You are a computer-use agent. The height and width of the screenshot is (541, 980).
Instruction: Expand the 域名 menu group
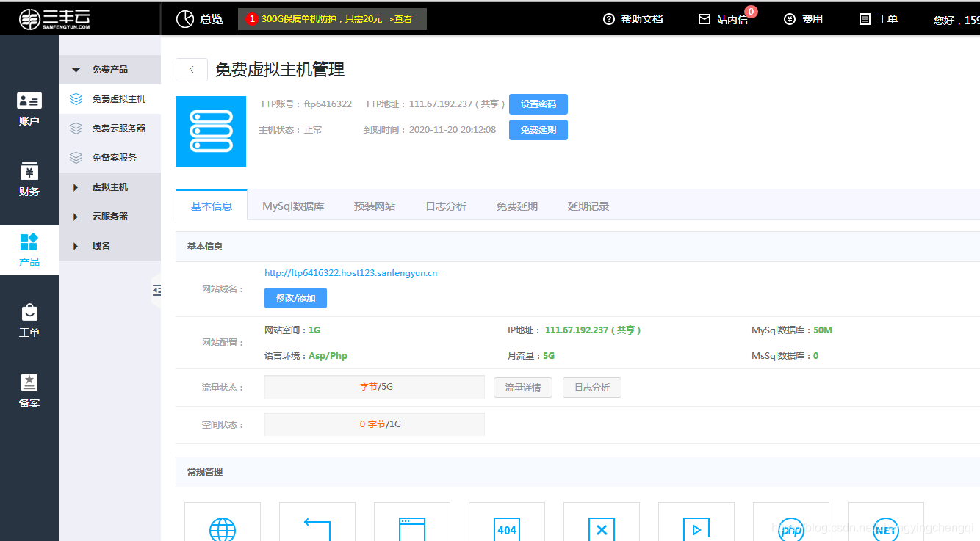[109, 246]
